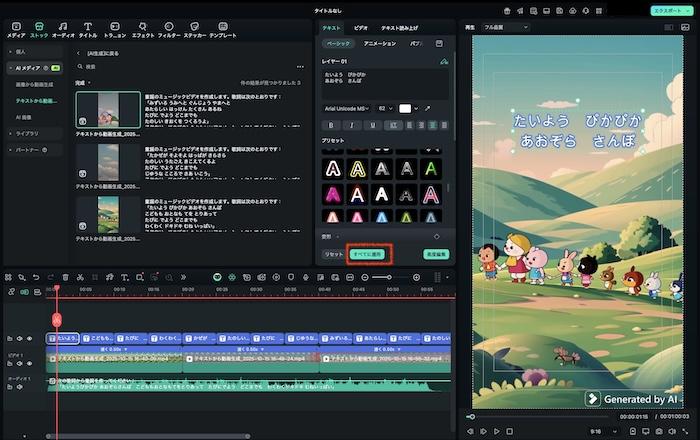
Task: Select the first generated video thumbnail
Action: click(x=108, y=110)
